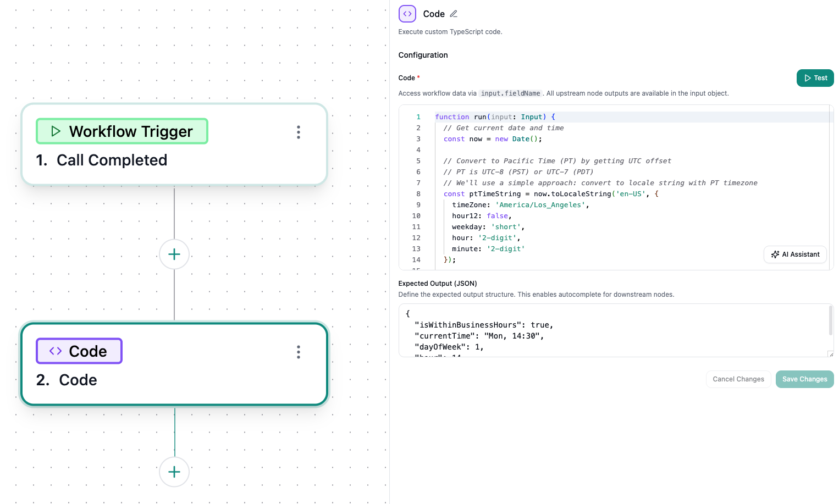Click the input.fieldName code chip in the description
This screenshot has height=504, width=839.
click(510, 93)
